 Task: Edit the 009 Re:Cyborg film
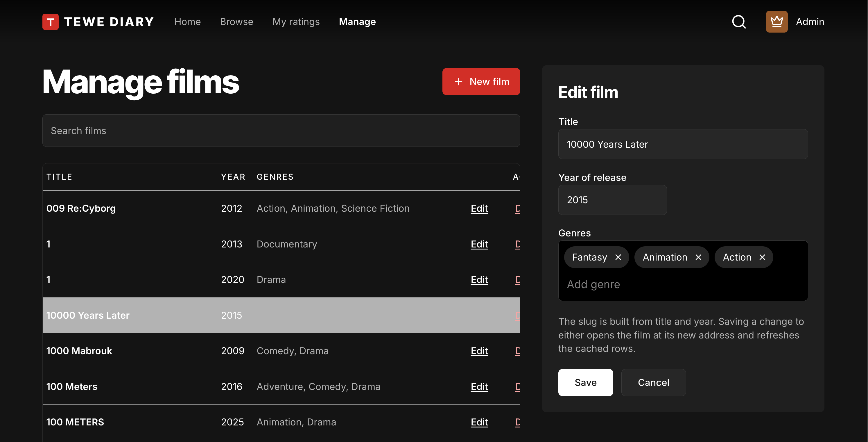click(x=479, y=208)
